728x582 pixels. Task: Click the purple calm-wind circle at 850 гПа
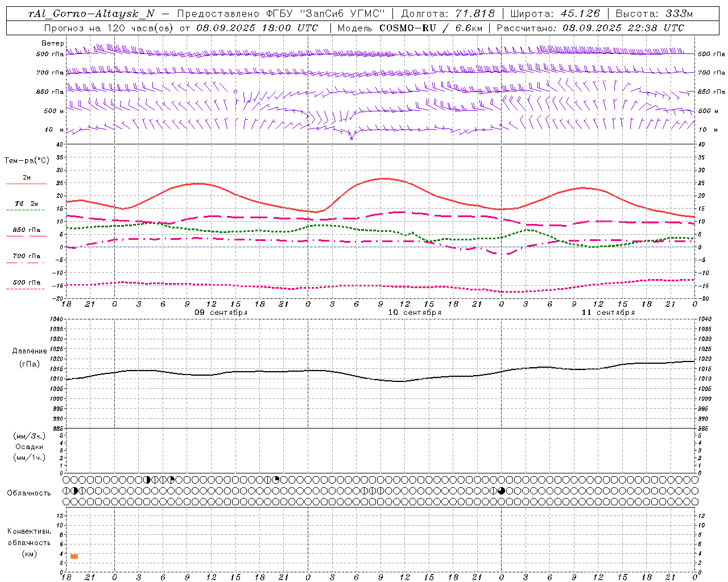click(235, 91)
